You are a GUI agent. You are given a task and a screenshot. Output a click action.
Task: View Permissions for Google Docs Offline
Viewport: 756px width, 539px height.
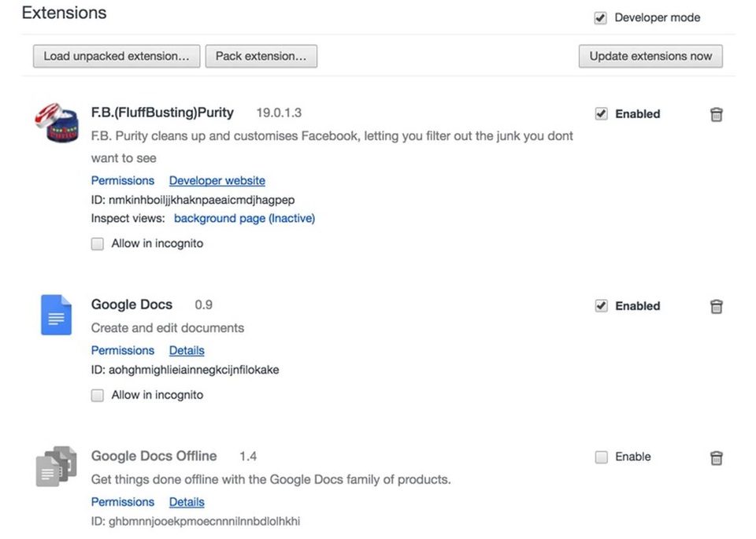pyautogui.click(x=123, y=502)
